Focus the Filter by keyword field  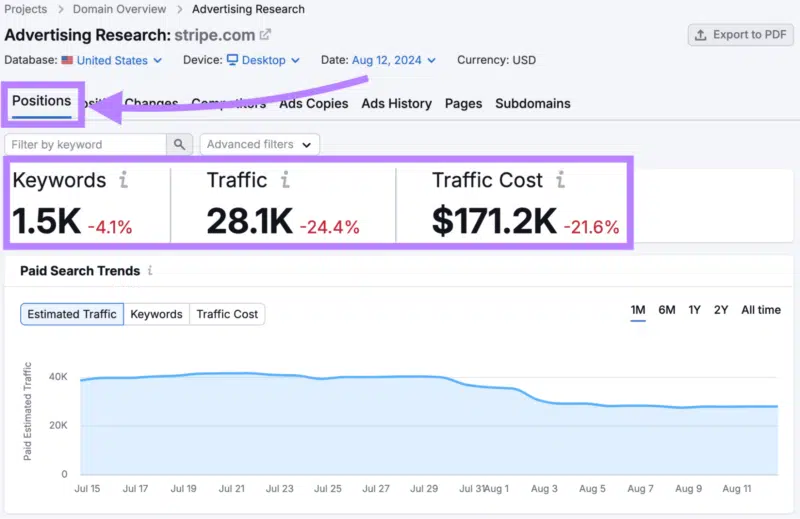(x=85, y=144)
